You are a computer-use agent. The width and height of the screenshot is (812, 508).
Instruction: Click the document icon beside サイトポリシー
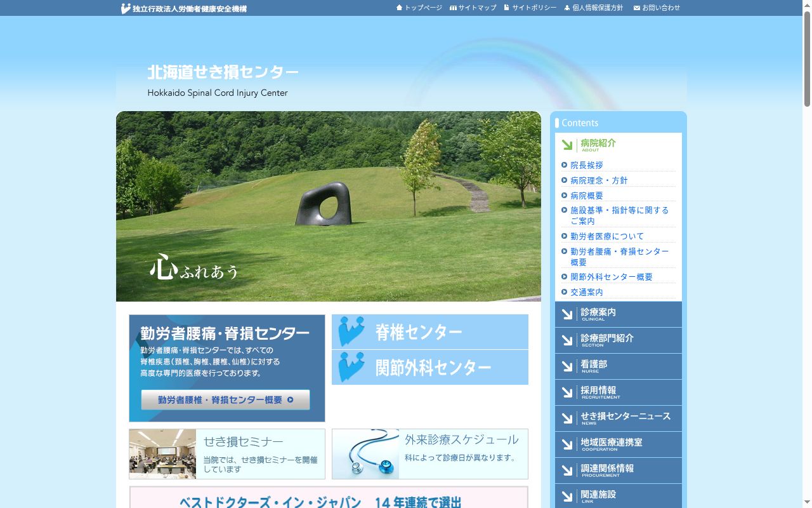507,8
